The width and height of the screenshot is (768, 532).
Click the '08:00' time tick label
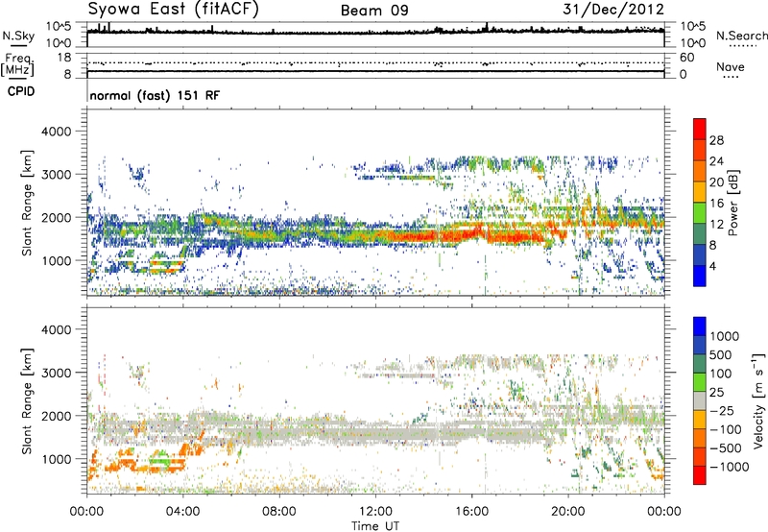pos(279,512)
